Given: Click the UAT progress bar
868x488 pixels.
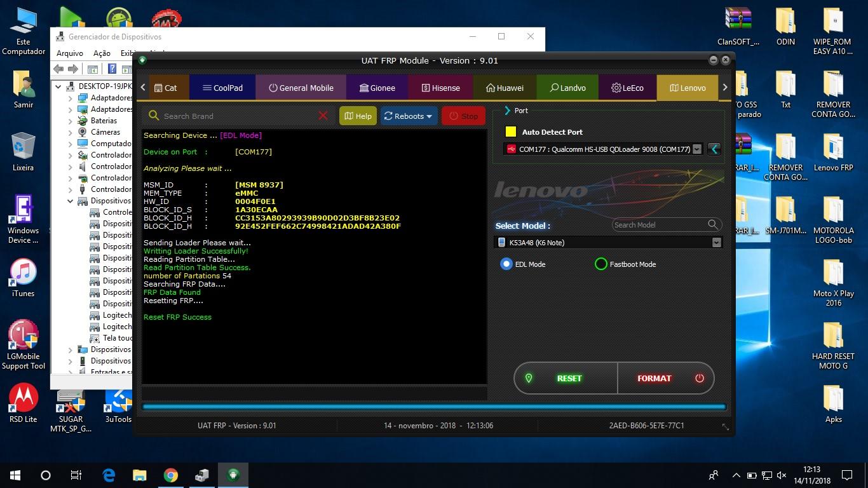Looking at the screenshot, I should tap(434, 407).
